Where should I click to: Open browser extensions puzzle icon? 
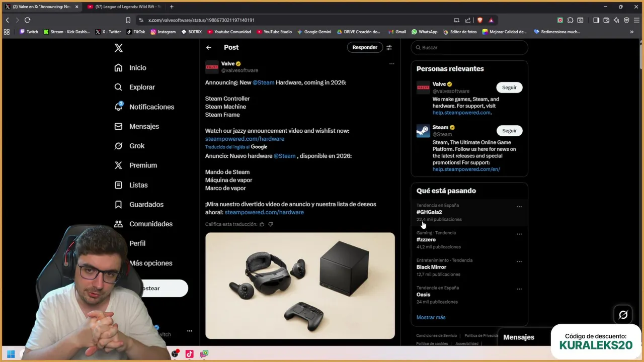[x=570, y=20]
